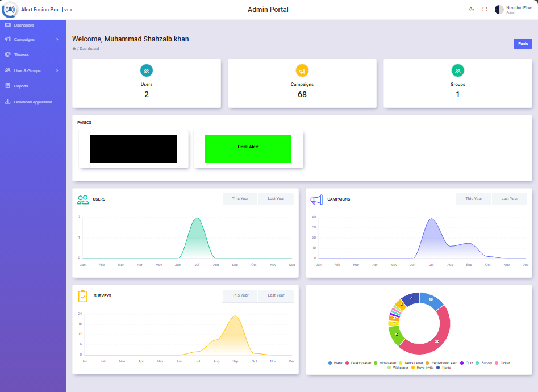Expand the User & Groups sidebar arrow
Screen dimensions: 538x392
click(x=57, y=70)
